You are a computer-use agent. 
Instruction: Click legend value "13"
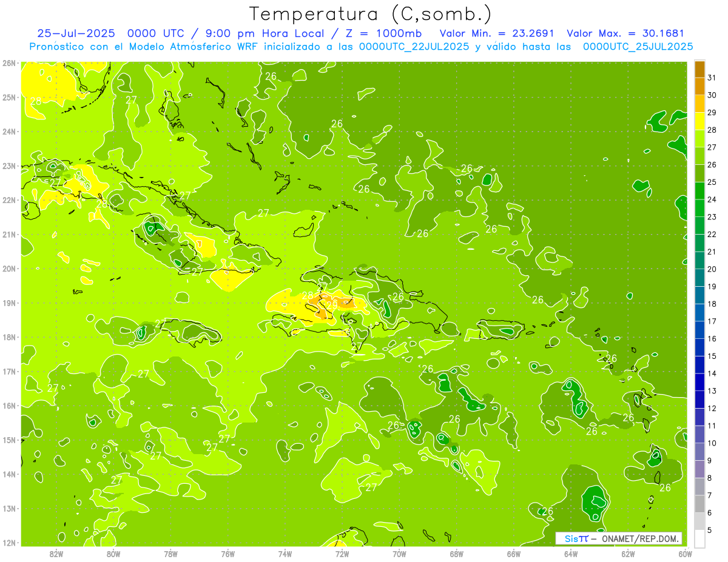tap(712, 391)
